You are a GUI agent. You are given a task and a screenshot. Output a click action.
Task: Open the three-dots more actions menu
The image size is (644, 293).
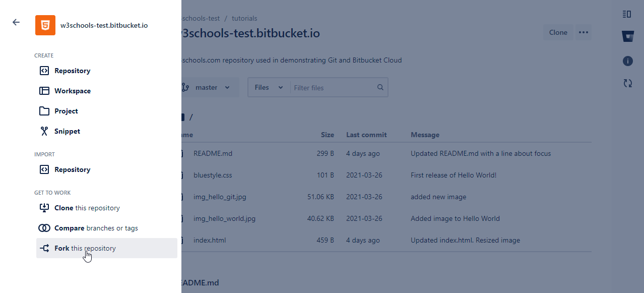(584, 32)
